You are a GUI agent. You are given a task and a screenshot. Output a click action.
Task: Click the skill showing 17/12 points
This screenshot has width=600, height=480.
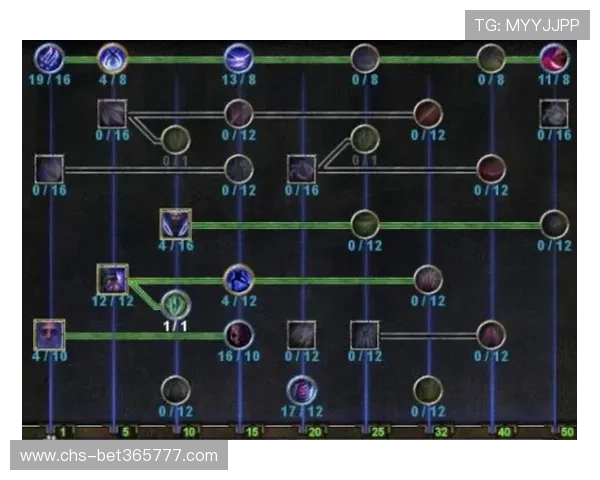(x=301, y=389)
